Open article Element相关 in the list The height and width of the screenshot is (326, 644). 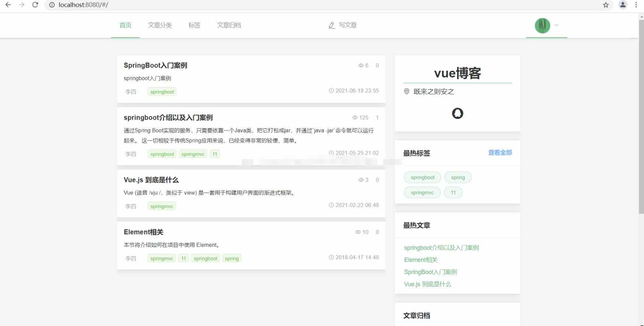[x=144, y=232]
